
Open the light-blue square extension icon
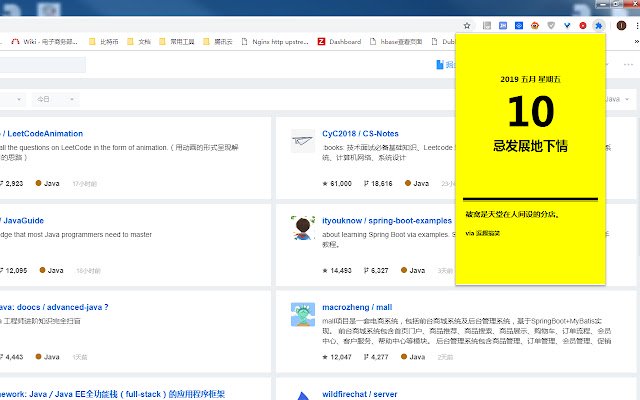(503, 26)
